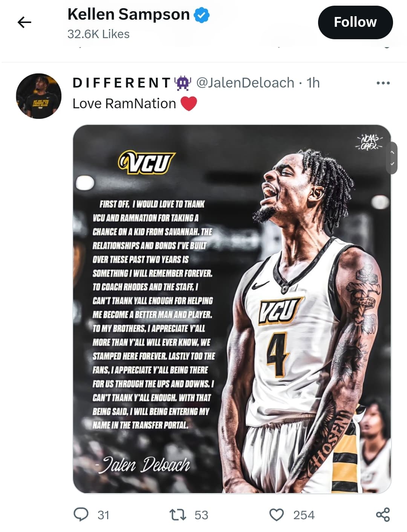Viewport: 407px width, 532px height.
Task: Repost the tweet with the retweet icon
Action: tap(177, 515)
